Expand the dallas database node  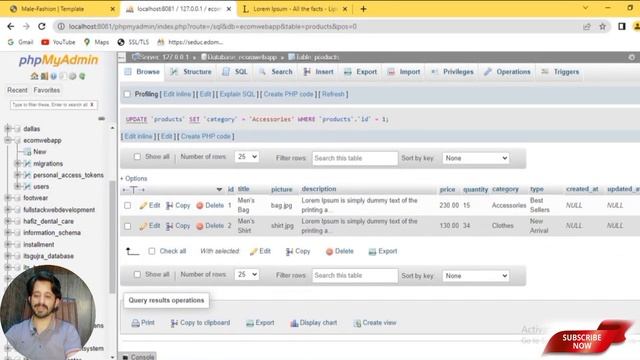pyautogui.click(x=7, y=129)
